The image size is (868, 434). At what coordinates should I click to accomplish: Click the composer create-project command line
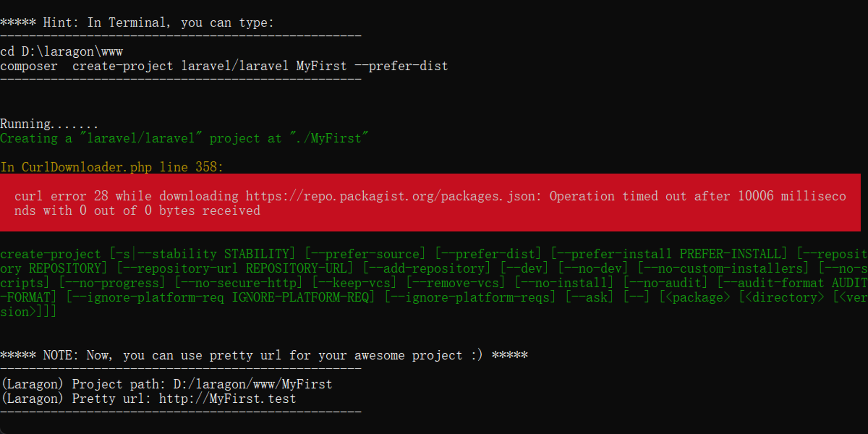click(224, 66)
